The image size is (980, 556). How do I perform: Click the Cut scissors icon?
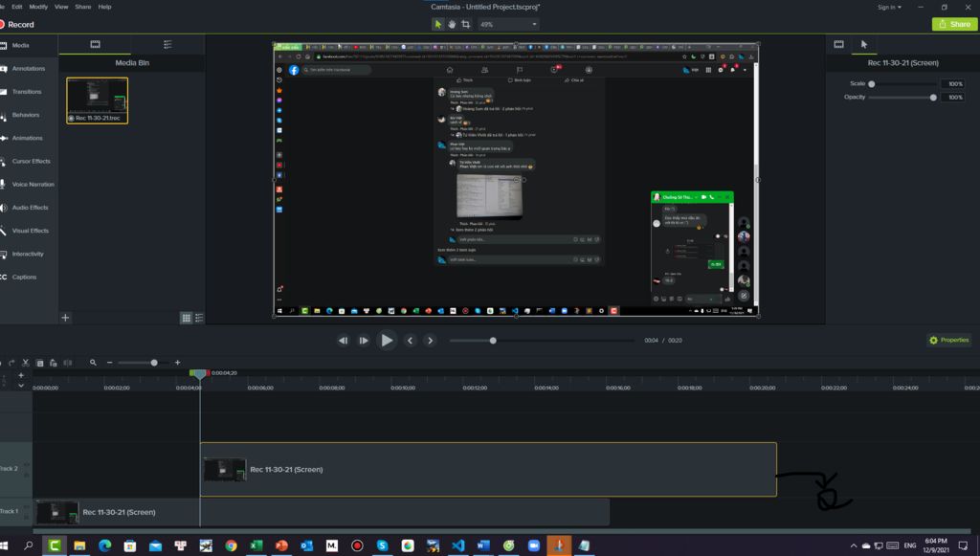26,363
